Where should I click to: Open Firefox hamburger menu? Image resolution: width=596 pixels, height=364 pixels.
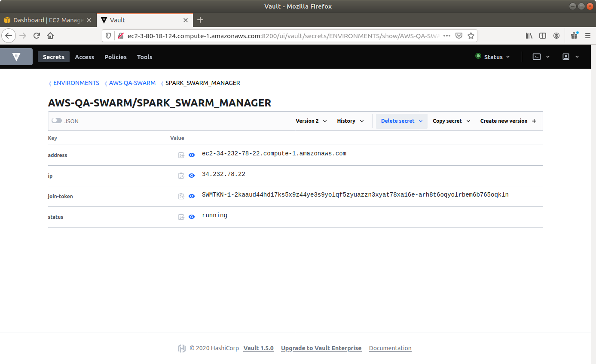coord(587,36)
